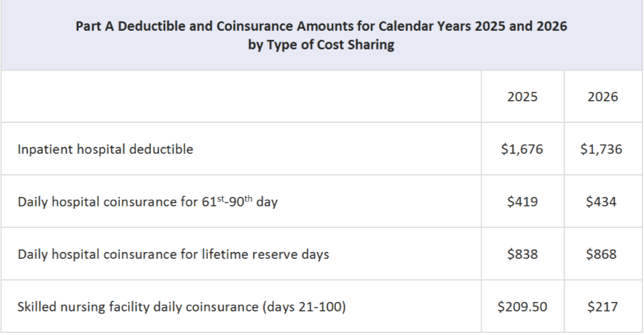Select the 2025 column header
The height and width of the screenshot is (335, 644).
523,97
